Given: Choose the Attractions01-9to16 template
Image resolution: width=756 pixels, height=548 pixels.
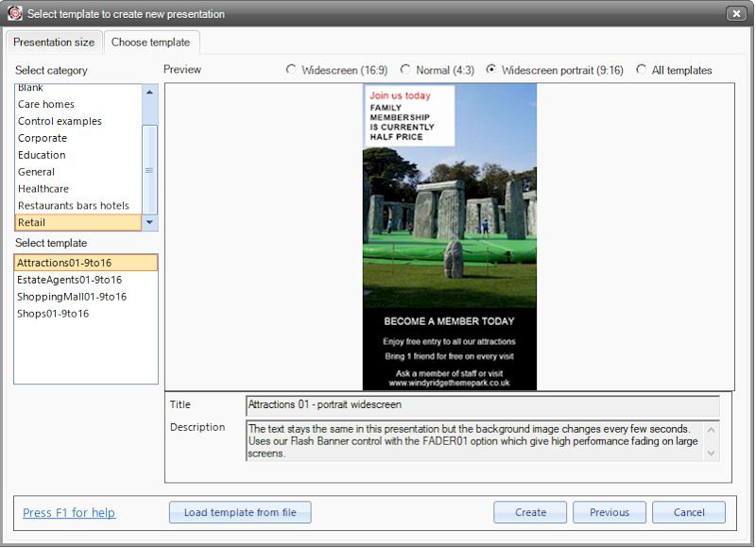Looking at the screenshot, I should (86, 263).
